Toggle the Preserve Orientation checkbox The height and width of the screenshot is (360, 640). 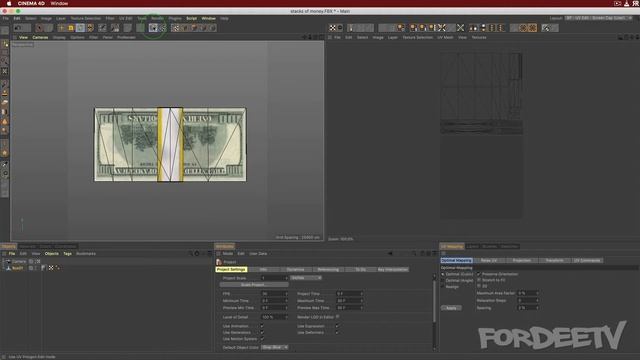tap(479, 274)
